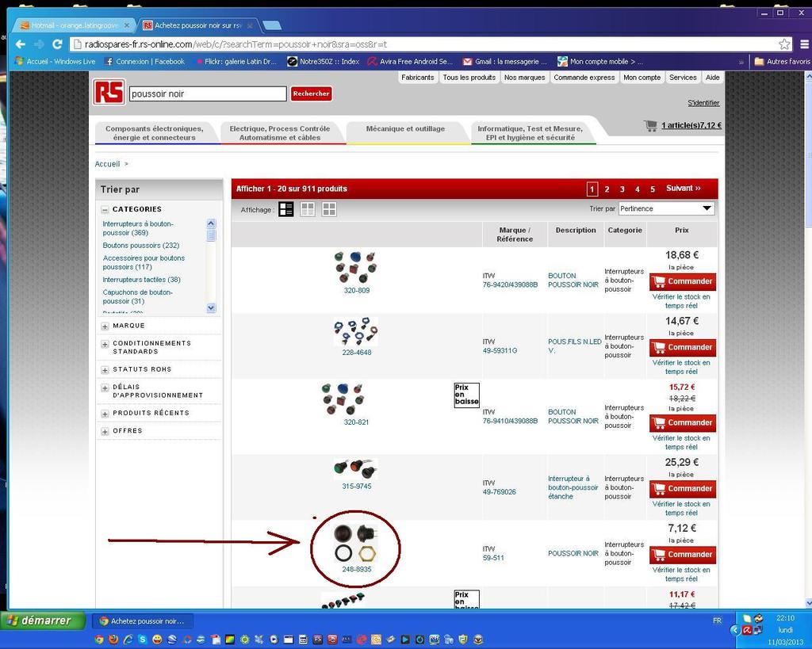Expand the PRODUITS RÉCENTS filter
The height and width of the screenshot is (649, 812).
[x=105, y=414]
